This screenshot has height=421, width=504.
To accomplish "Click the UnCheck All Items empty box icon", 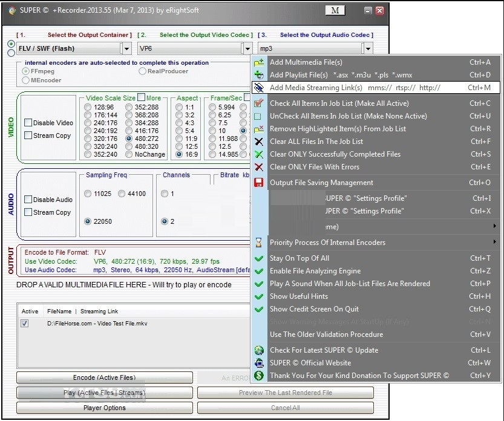I will point(258,116).
